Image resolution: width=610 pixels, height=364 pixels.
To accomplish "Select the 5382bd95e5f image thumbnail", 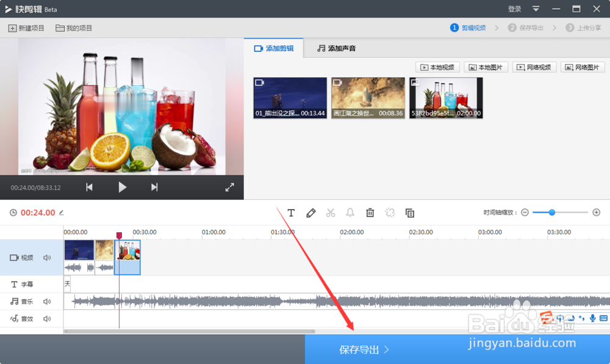I will pos(446,98).
